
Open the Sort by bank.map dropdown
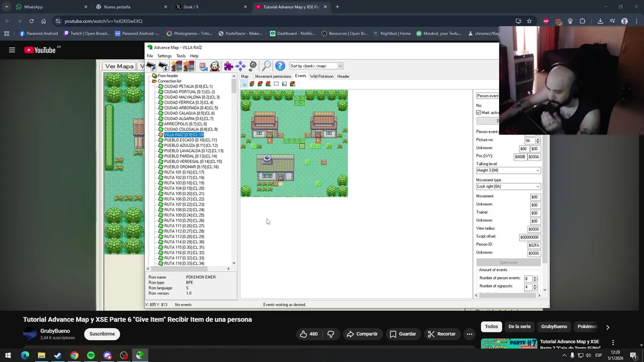point(316,66)
